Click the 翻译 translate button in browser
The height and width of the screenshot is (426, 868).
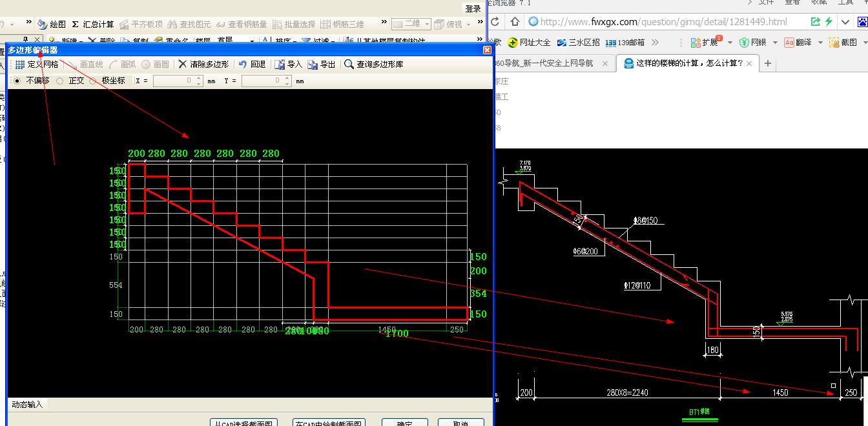[x=798, y=43]
